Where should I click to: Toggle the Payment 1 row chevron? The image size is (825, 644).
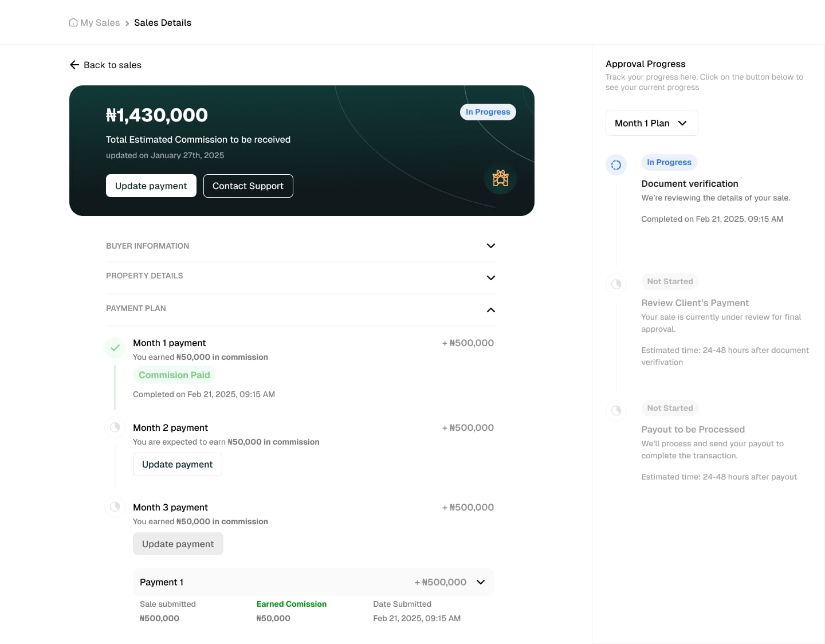pyautogui.click(x=481, y=582)
